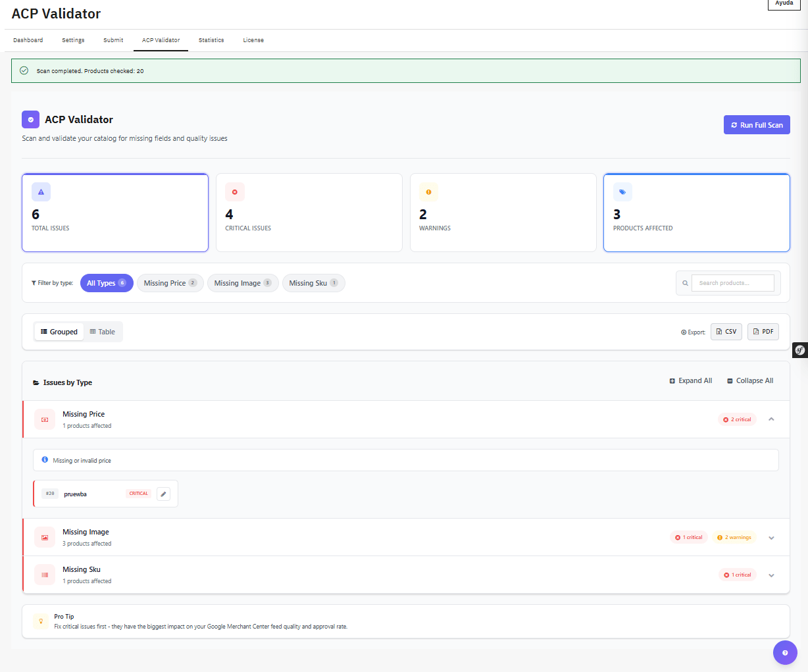
Task: Click the pencil edit icon for pruewba
Action: pos(163,494)
